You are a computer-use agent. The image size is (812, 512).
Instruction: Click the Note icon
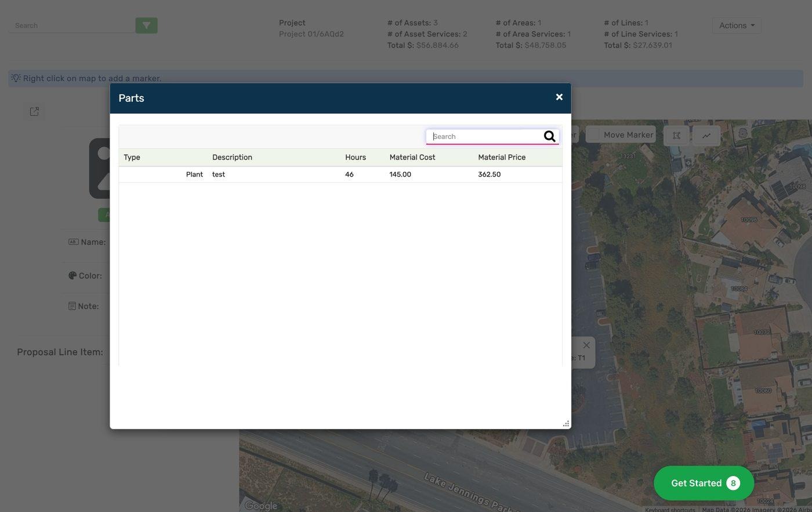coord(72,306)
